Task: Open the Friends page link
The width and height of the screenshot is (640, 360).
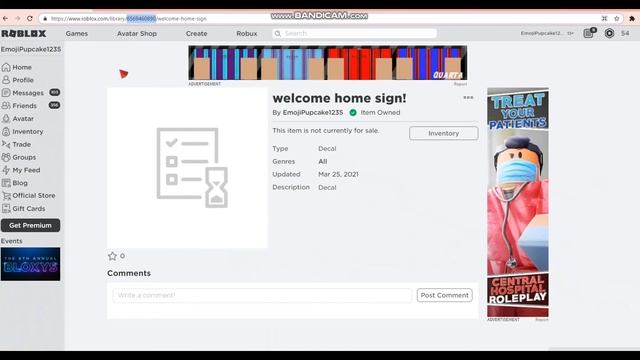Action: tap(24, 106)
